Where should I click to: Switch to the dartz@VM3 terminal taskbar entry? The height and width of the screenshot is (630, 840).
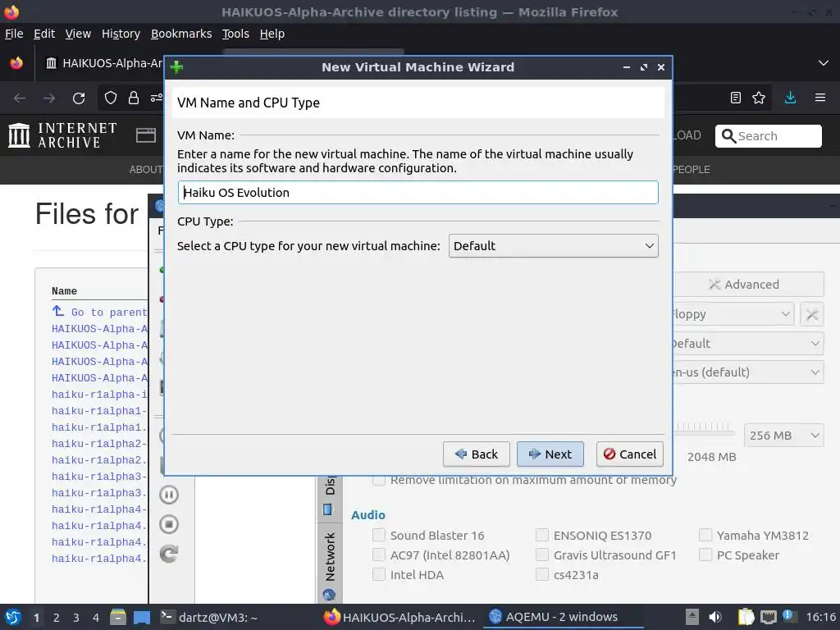[x=209, y=617]
